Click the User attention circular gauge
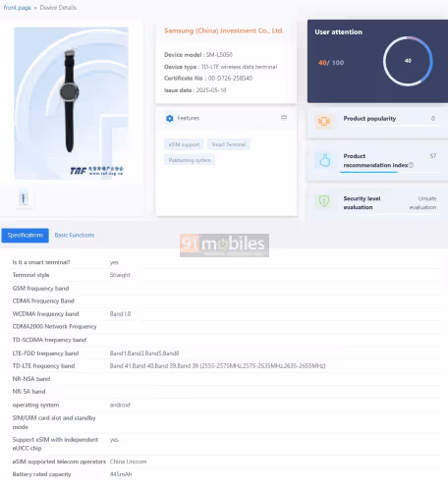Viewport: 448px width, 491px height. (x=408, y=61)
